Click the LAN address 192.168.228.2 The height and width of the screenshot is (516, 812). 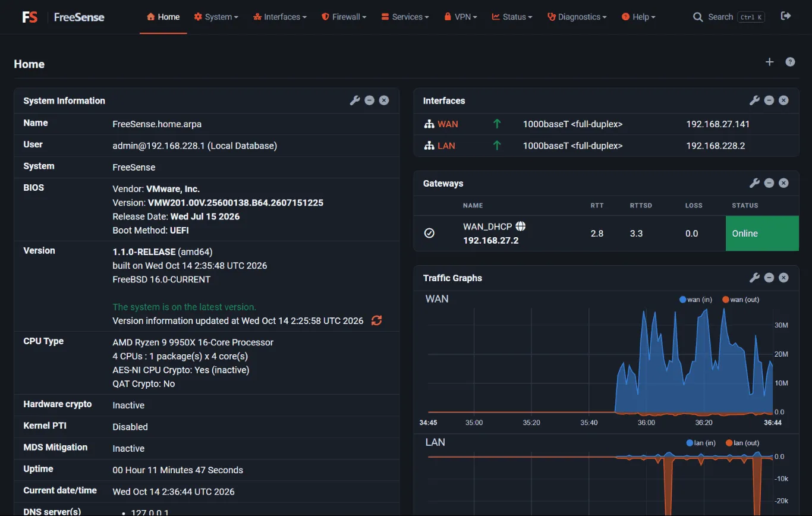pos(716,146)
